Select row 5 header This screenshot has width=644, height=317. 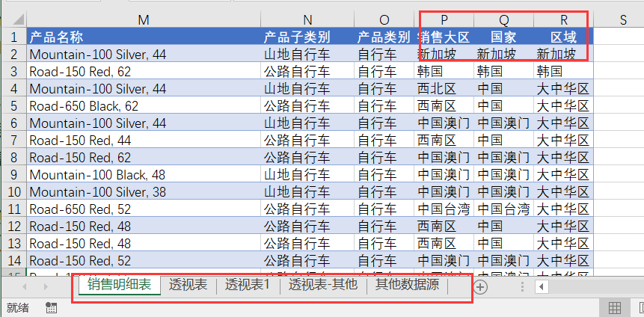click(14, 106)
